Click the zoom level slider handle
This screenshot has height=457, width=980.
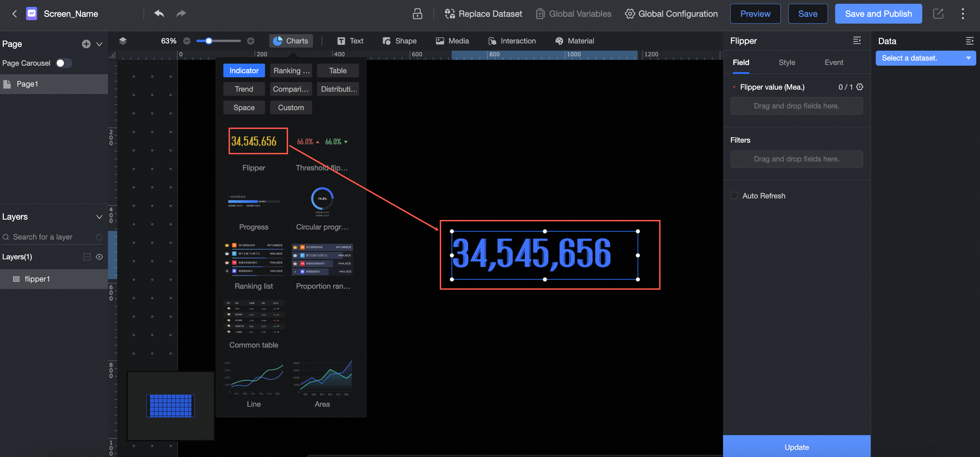coord(208,41)
